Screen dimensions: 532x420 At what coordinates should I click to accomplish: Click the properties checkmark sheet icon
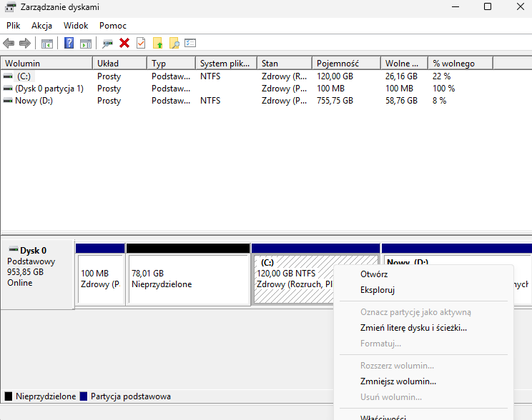click(141, 43)
